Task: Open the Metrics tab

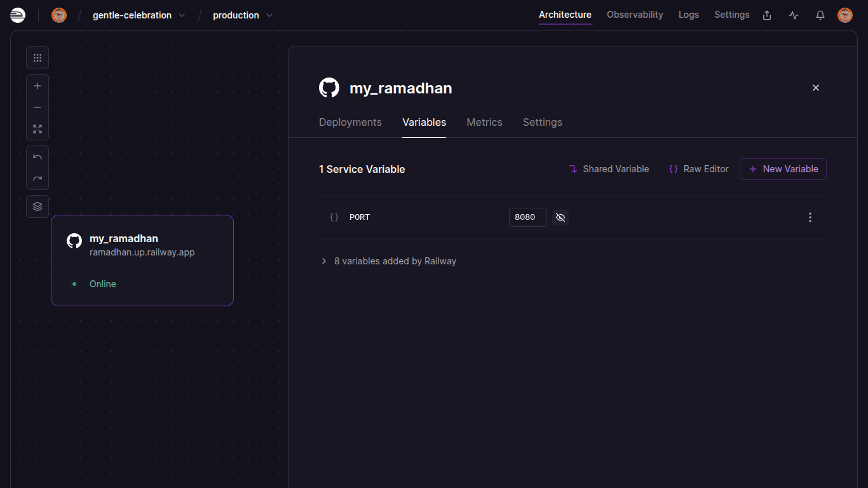Action: (x=484, y=122)
